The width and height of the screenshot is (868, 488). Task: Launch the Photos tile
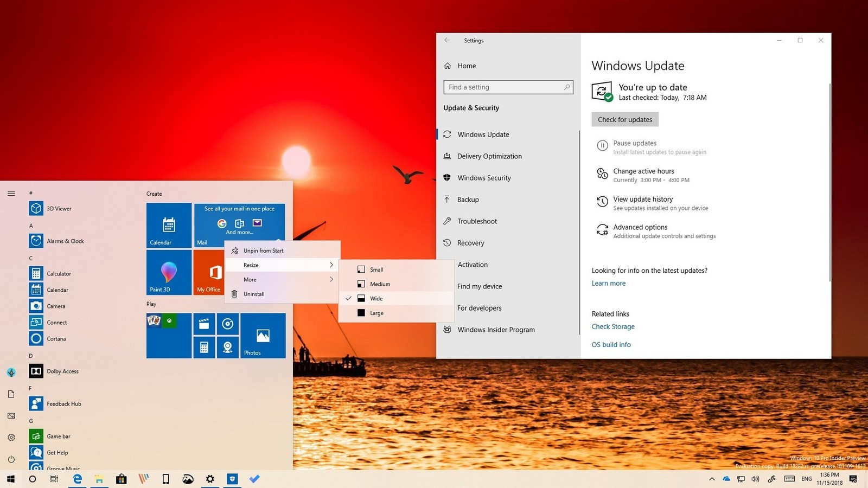point(263,336)
